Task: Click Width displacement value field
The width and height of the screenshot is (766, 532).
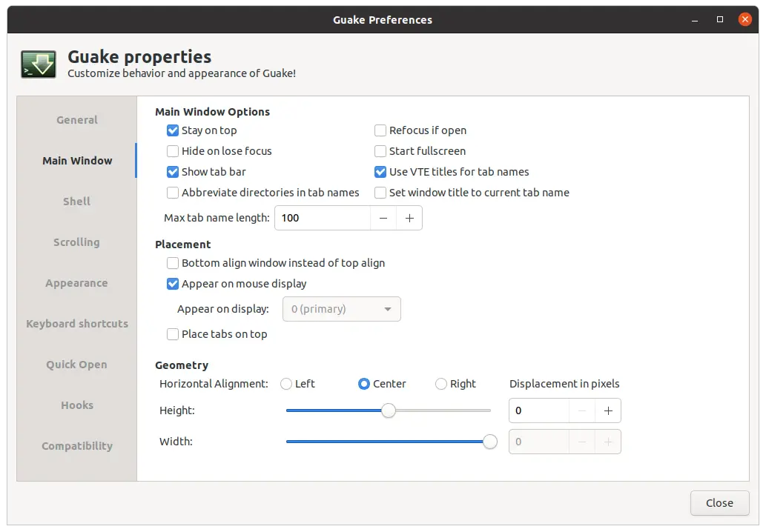Action: point(539,442)
